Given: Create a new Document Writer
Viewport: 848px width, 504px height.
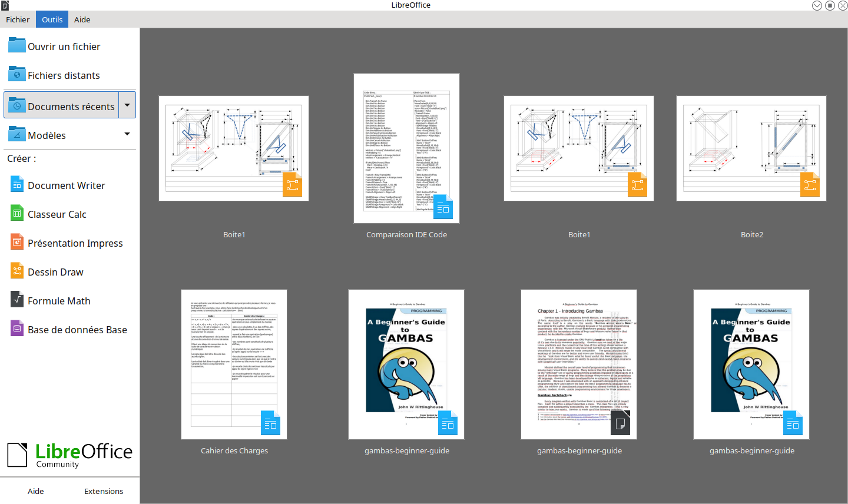Looking at the screenshot, I should (x=69, y=185).
